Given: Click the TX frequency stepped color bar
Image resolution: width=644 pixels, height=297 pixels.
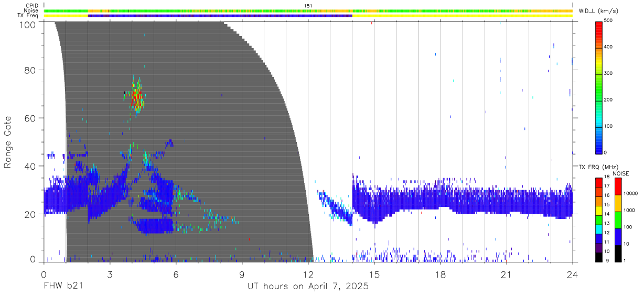Looking at the screenshot, I should [598, 219].
